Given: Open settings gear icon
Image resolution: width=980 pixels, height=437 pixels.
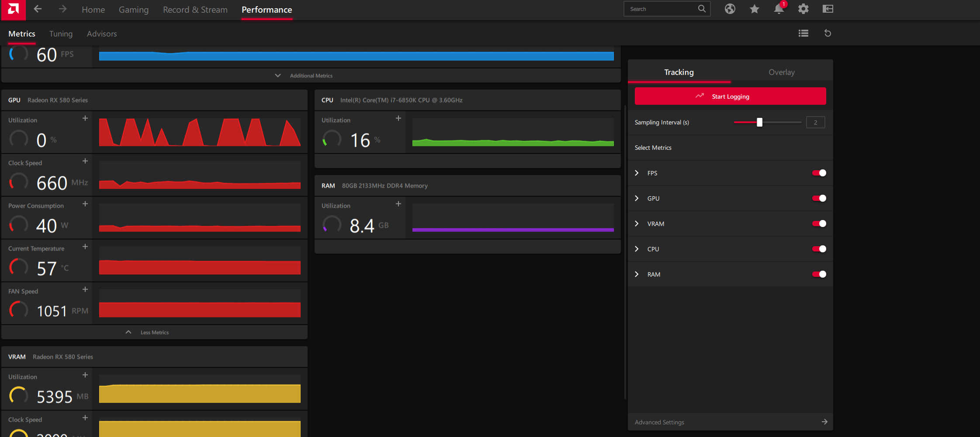Looking at the screenshot, I should pos(803,9).
